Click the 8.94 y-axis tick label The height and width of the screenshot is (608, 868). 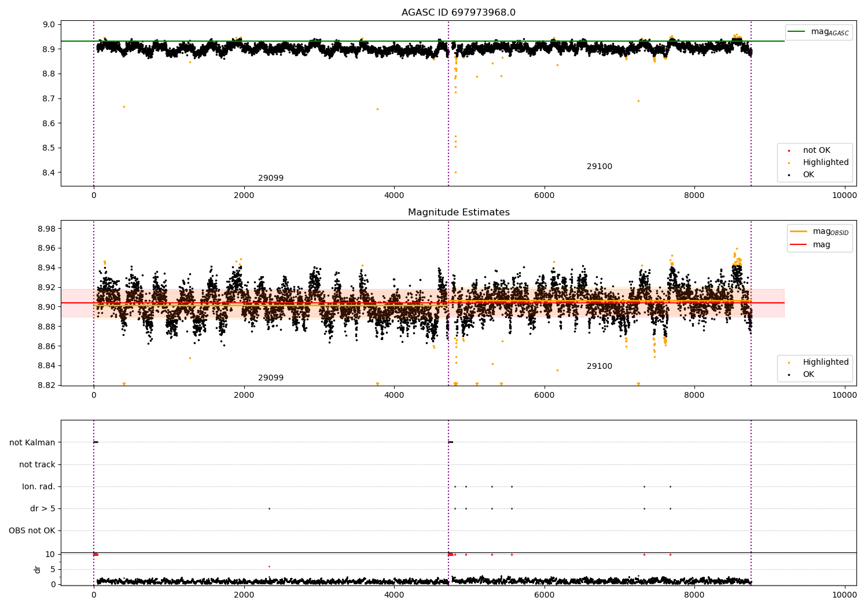coord(47,268)
